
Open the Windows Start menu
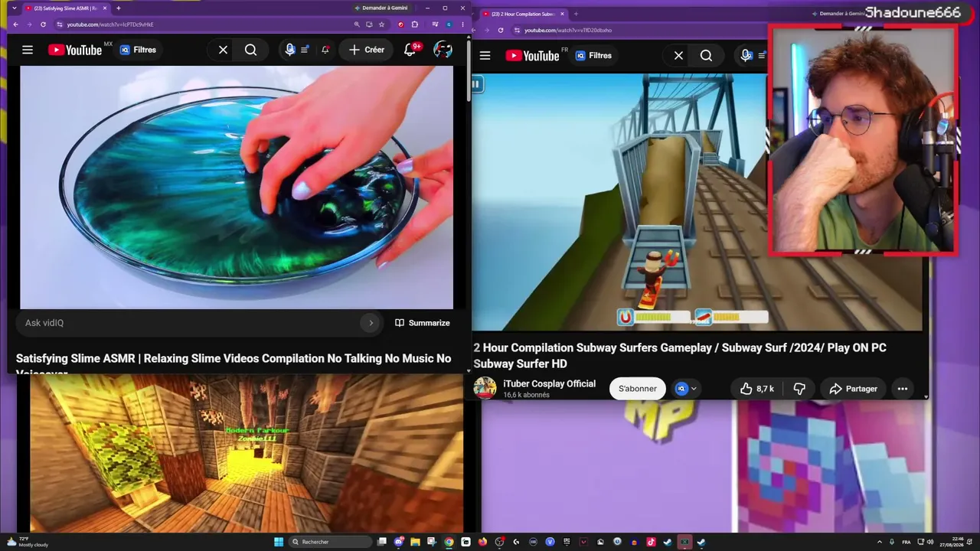tap(279, 542)
